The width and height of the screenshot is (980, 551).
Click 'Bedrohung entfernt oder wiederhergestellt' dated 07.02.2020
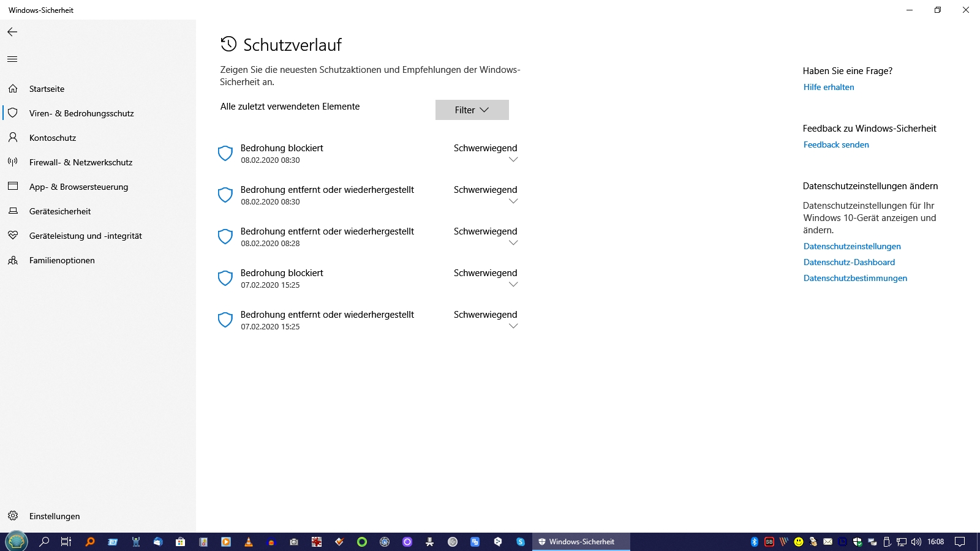pos(327,315)
